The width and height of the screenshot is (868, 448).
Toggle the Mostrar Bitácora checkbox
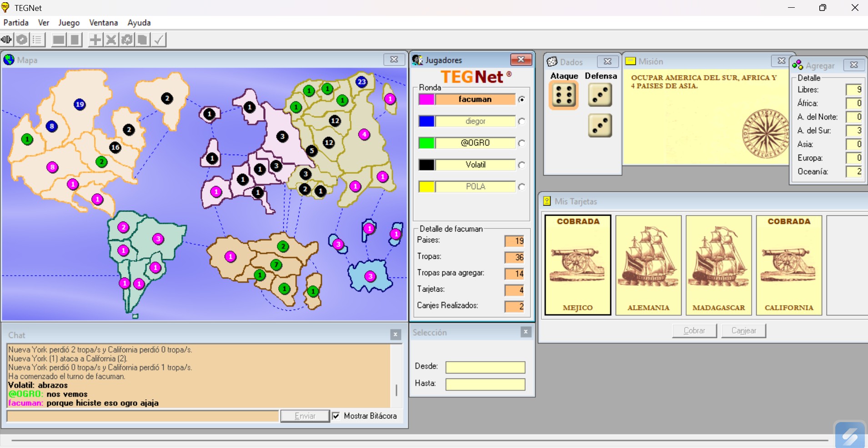click(336, 416)
